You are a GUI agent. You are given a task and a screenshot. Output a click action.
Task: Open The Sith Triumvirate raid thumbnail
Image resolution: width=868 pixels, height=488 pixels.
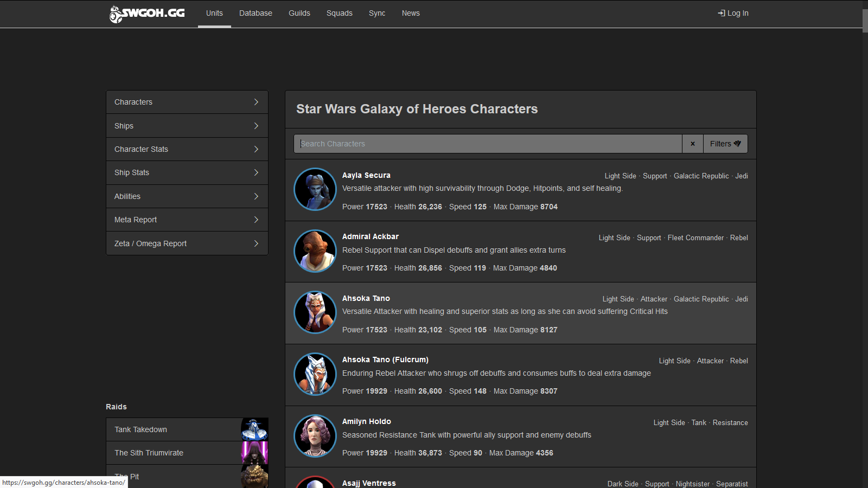coord(254,453)
